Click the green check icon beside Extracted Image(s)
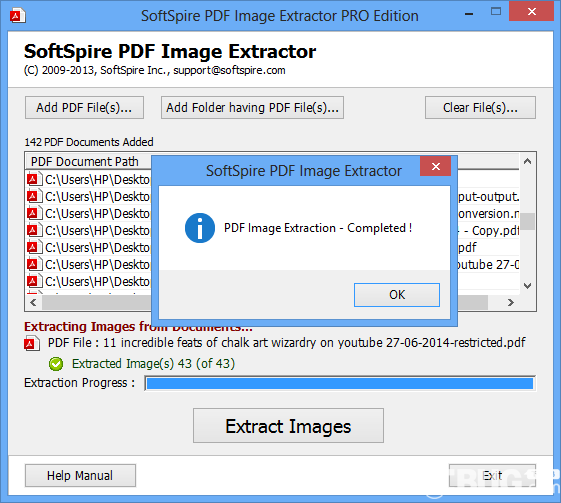This screenshot has height=503, width=561. (x=56, y=364)
